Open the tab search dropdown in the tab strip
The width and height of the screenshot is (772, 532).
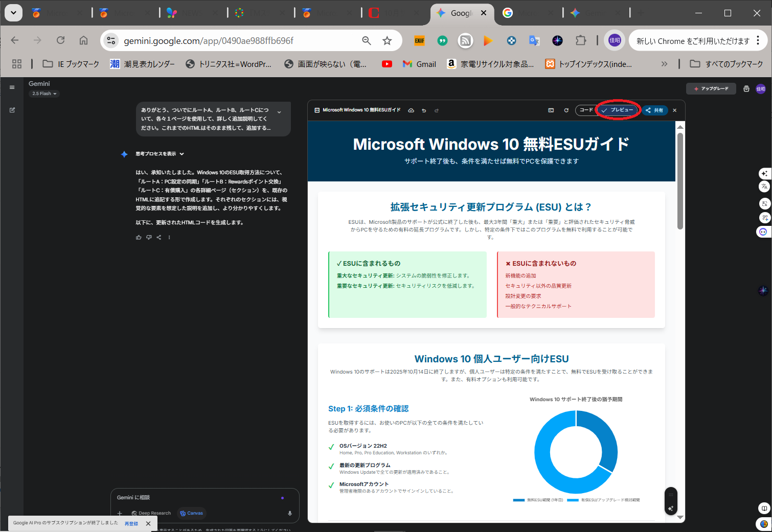[13, 13]
